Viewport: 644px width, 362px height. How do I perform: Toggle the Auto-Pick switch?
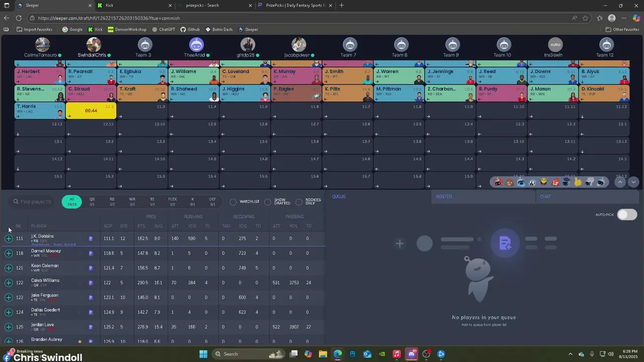627,215
